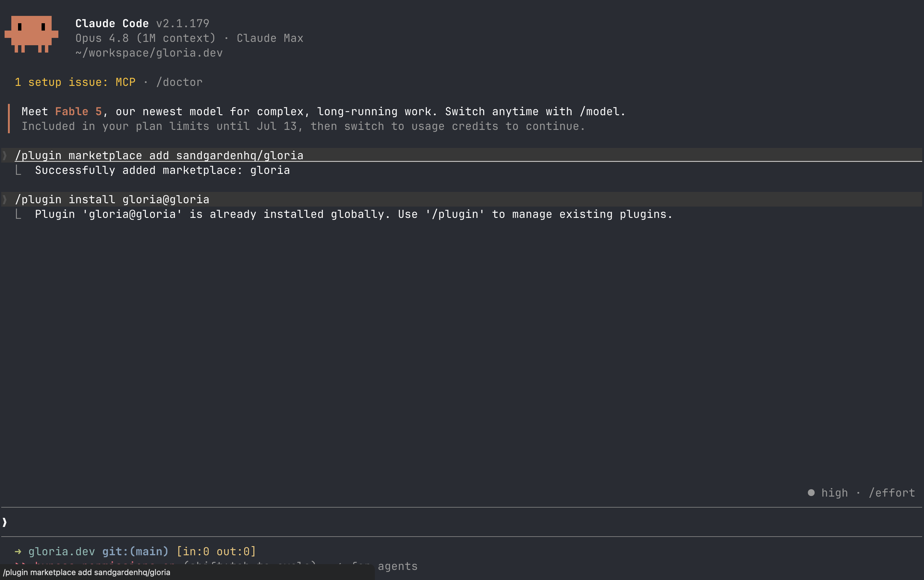Click the /doctor command hint
This screenshot has height=580, width=924.
(179, 82)
